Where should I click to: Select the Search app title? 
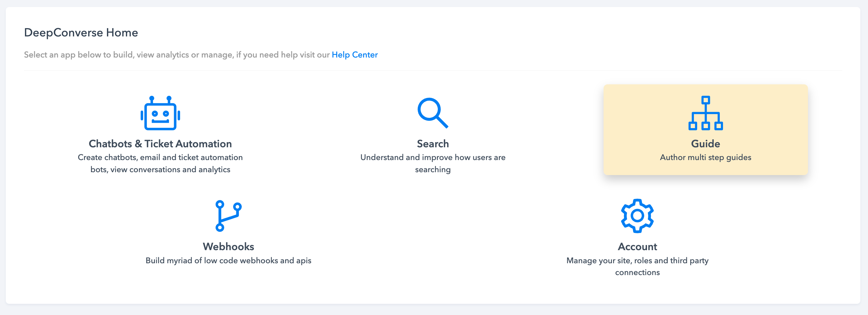pos(433,144)
